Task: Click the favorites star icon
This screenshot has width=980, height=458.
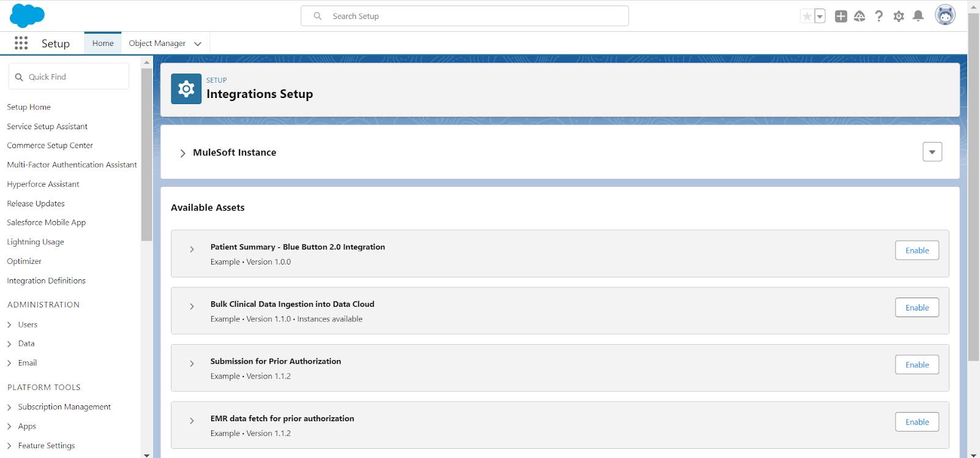Action: click(807, 17)
